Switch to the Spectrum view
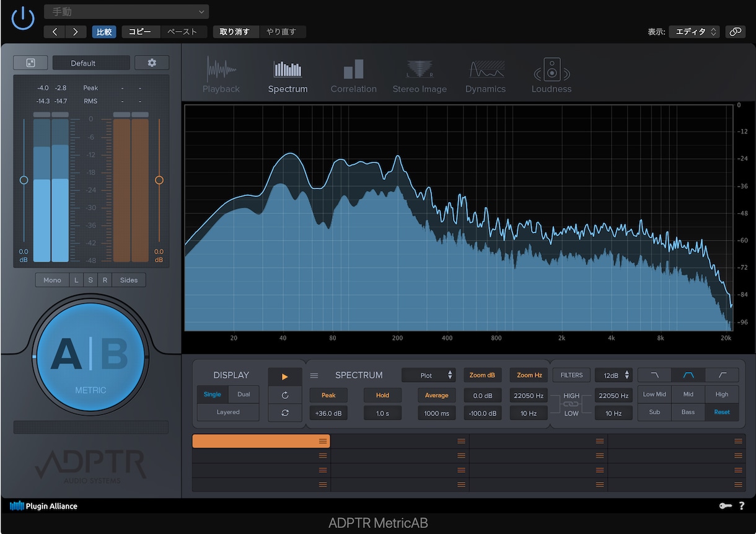Screen dimensions: 756x534 click(x=288, y=75)
